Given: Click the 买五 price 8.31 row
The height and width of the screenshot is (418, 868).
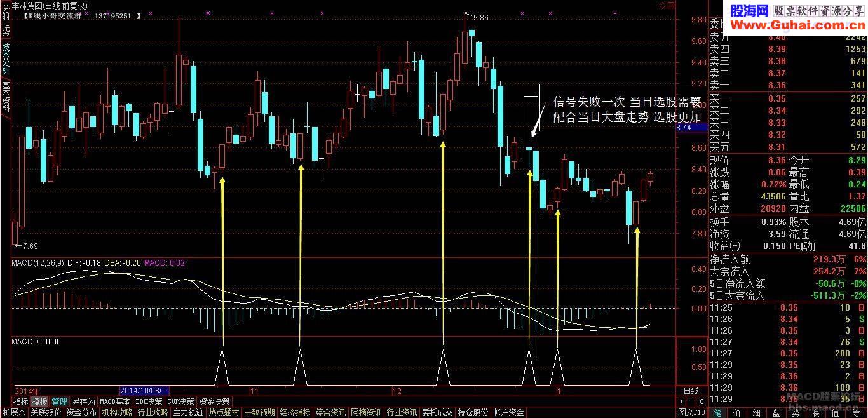Looking at the screenshot, I should tap(788, 147).
